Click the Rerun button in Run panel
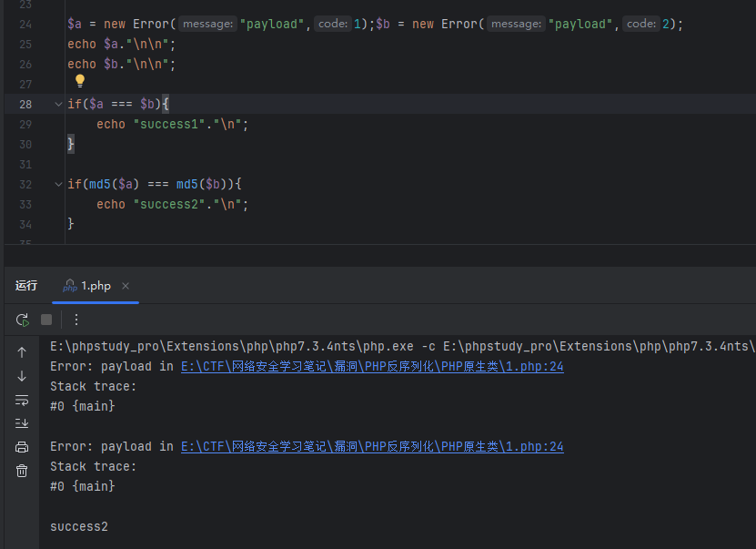 pyautogui.click(x=22, y=320)
